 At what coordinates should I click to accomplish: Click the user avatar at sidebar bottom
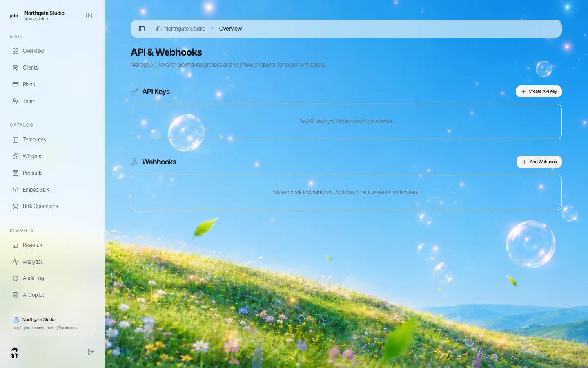(x=15, y=352)
